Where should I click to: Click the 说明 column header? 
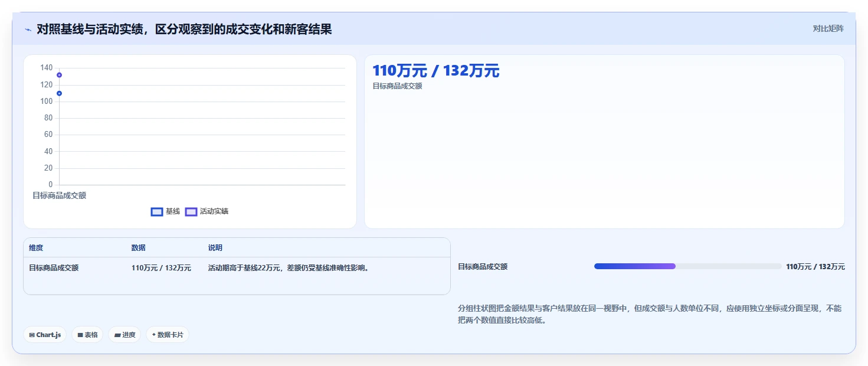(x=215, y=248)
